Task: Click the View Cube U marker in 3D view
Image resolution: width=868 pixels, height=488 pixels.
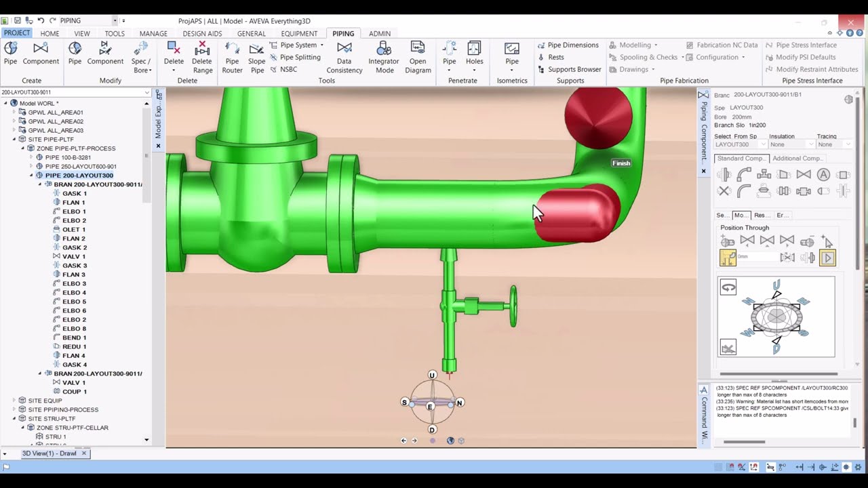Action: pos(432,375)
